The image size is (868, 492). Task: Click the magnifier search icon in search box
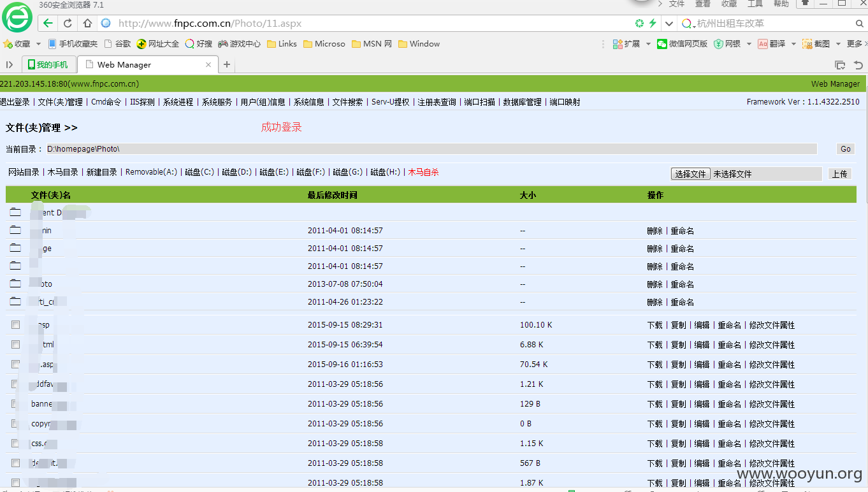tap(860, 24)
